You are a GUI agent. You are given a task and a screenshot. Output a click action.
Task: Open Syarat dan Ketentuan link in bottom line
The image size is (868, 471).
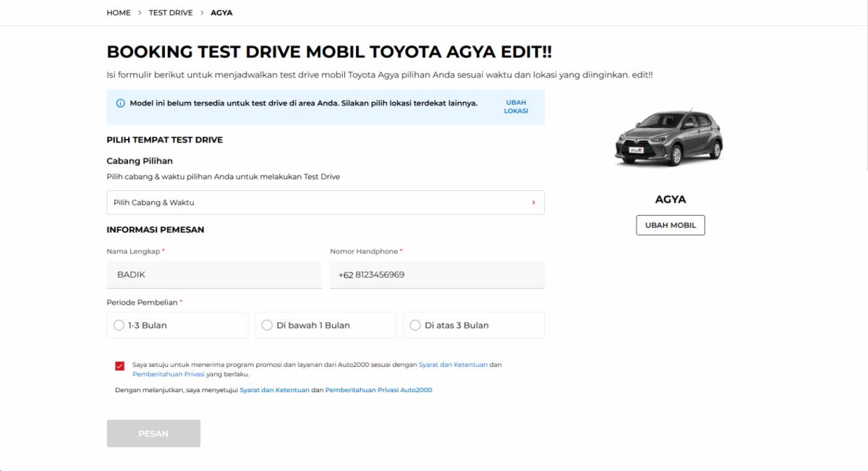click(x=274, y=390)
